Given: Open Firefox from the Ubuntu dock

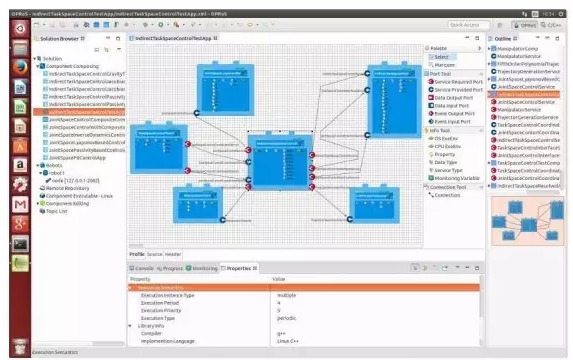Looking at the screenshot, I should tap(20, 68).
